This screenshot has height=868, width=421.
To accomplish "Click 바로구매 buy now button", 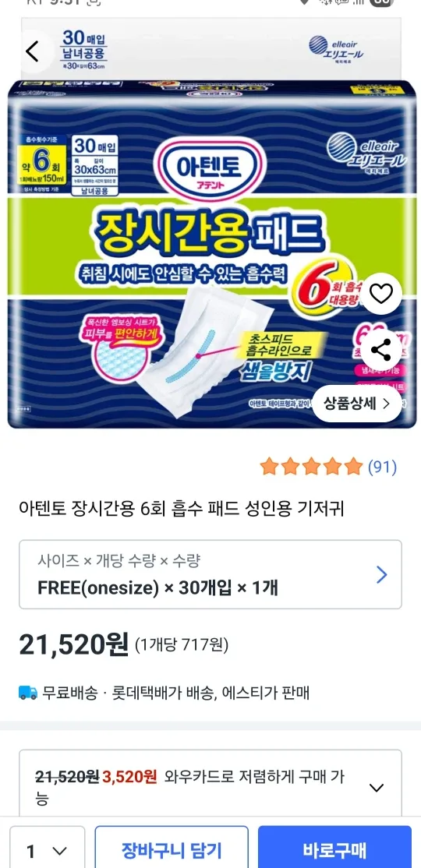I will 334,849.
